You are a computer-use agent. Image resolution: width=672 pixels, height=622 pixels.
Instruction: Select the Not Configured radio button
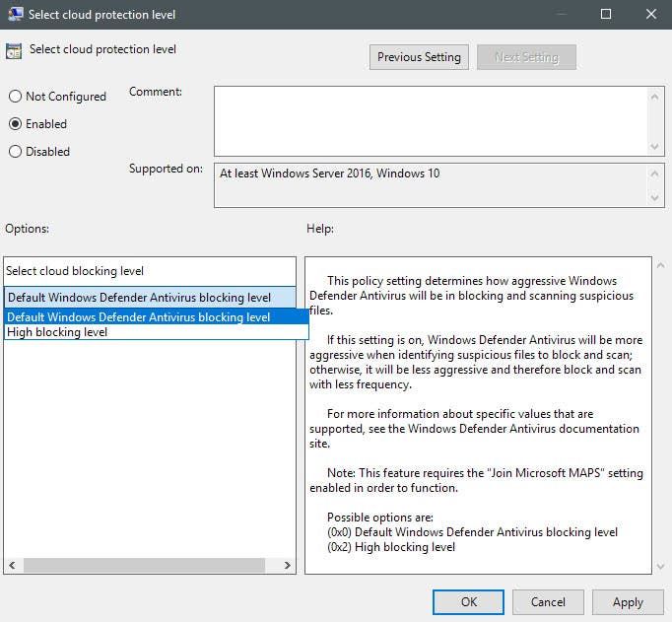click(15, 96)
